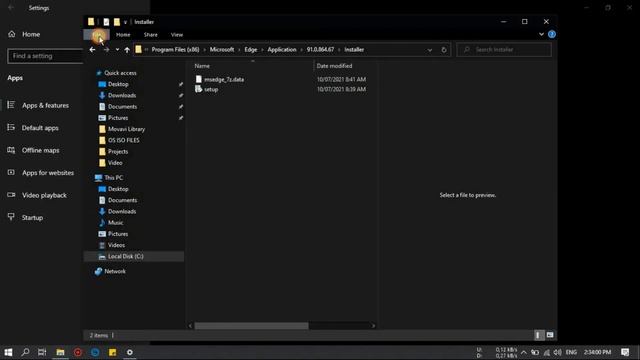Open pinned Documents under Quick access

coord(122,107)
